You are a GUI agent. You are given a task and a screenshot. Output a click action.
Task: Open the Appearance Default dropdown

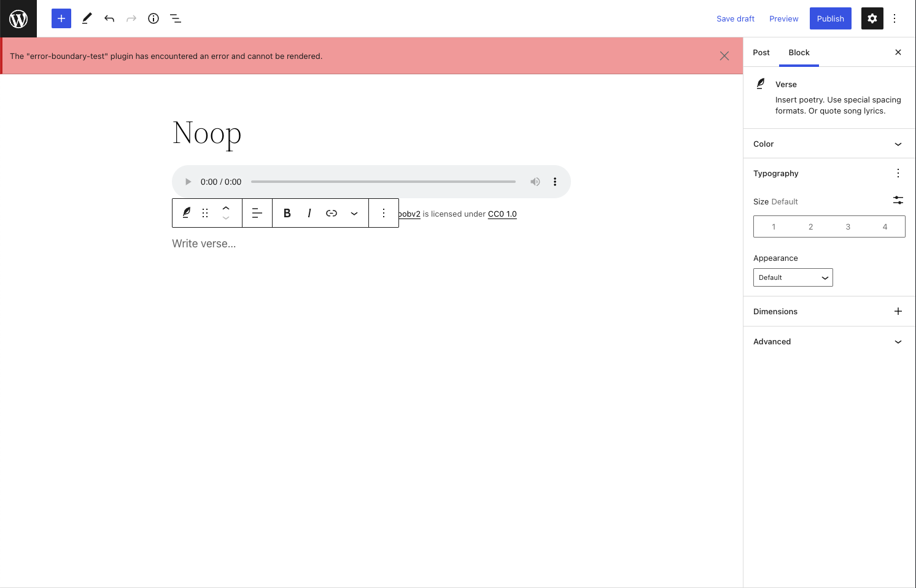(793, 277)
